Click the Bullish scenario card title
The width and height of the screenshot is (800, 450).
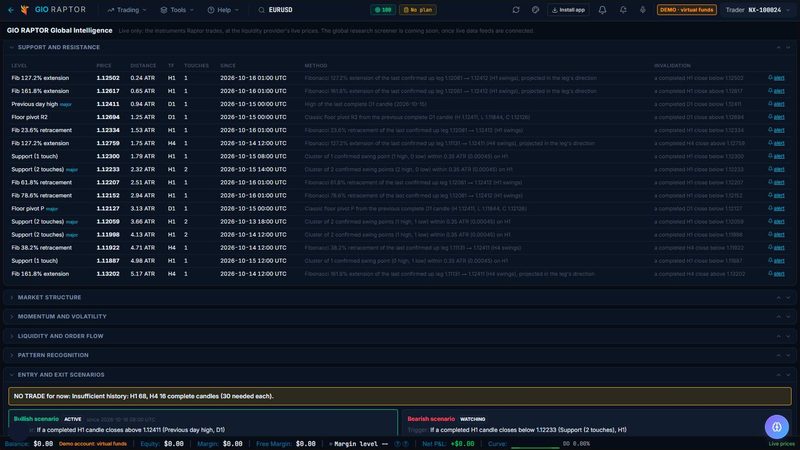[36, 419]
